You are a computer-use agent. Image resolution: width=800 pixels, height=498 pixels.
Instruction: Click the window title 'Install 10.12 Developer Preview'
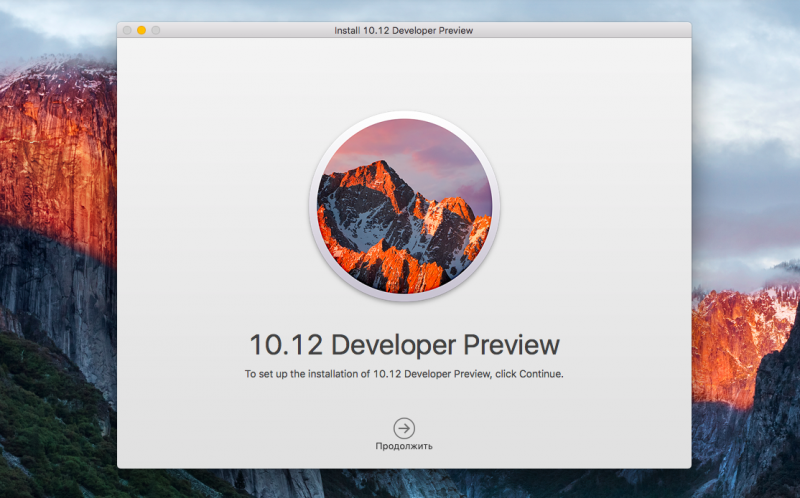point(404,31)
